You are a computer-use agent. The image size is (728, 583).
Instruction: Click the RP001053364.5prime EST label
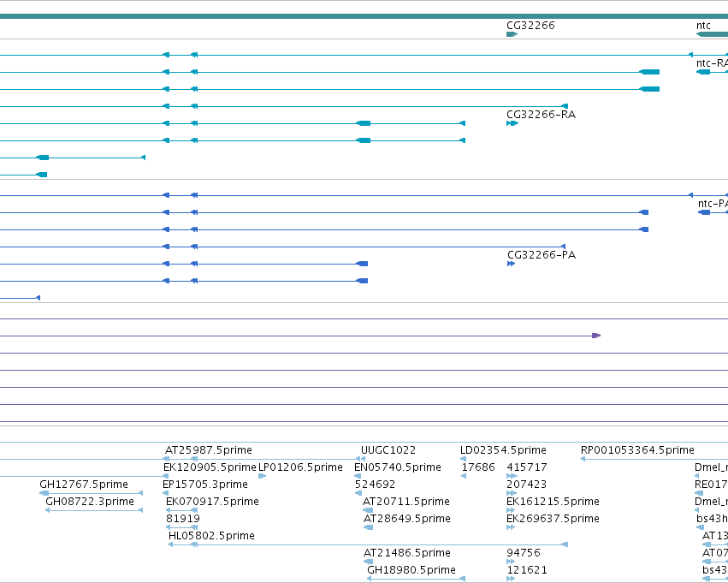tap(637, 450)
